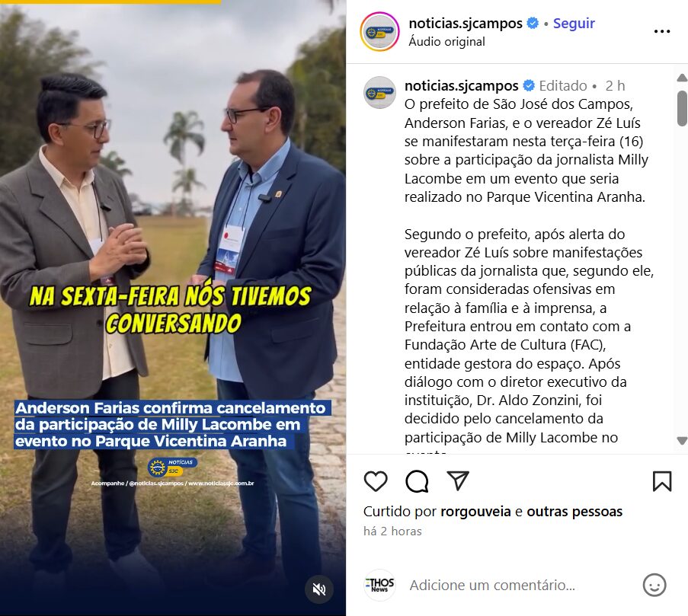Image resolution: width=688 pixels, height=616 pixels.
Task: View outras pessoas who liked
Action: (x=574, y=512)
